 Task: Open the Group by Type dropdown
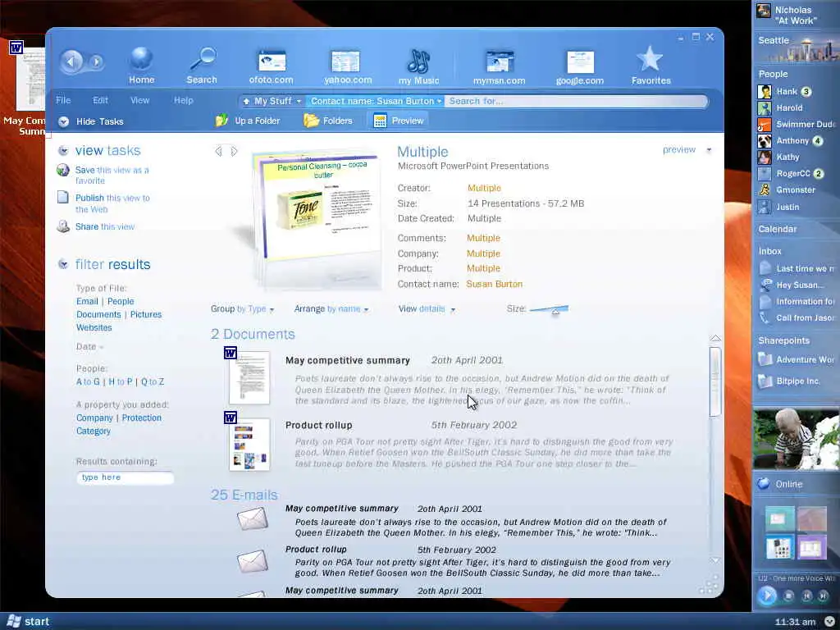242,309
